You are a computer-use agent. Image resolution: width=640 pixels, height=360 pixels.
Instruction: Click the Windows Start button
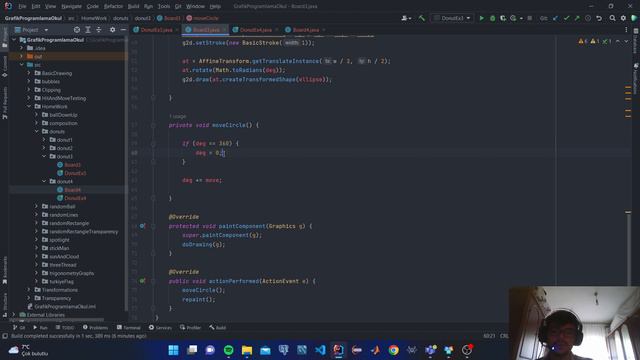(173, 350)
